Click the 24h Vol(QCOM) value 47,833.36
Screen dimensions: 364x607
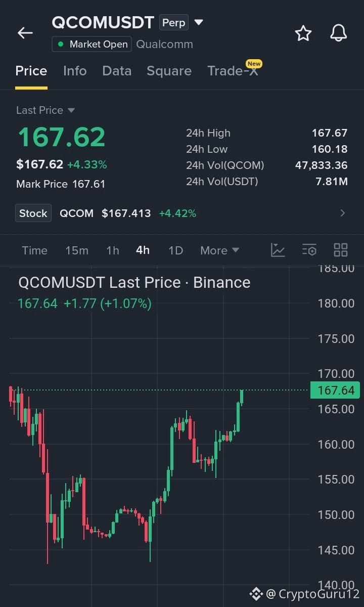point(322,165)
